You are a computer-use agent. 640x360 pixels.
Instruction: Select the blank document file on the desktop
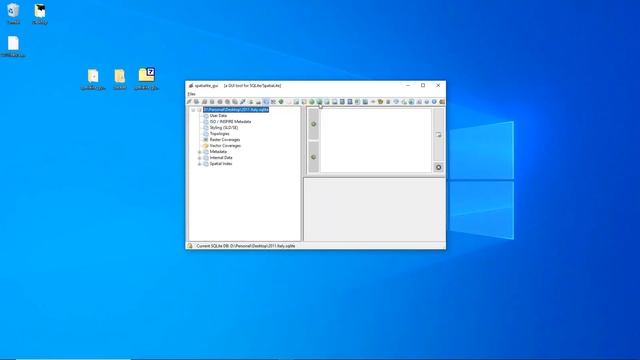tap(13, 47)
